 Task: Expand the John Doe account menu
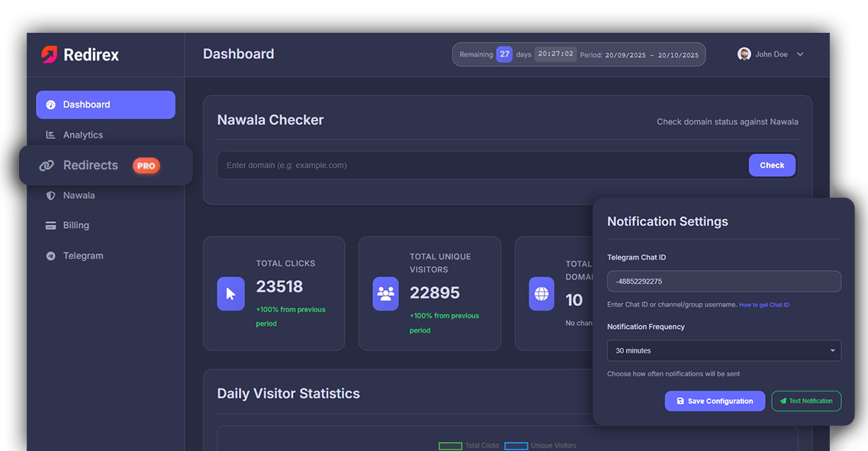click(770, 54)
